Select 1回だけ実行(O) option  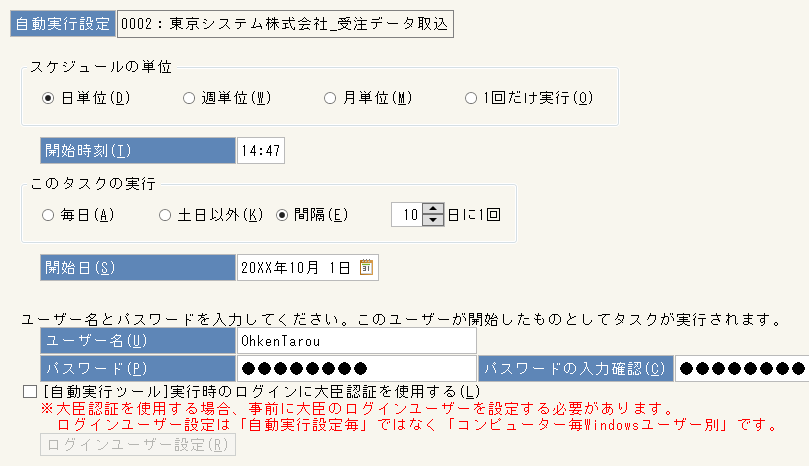click(471, 98)
